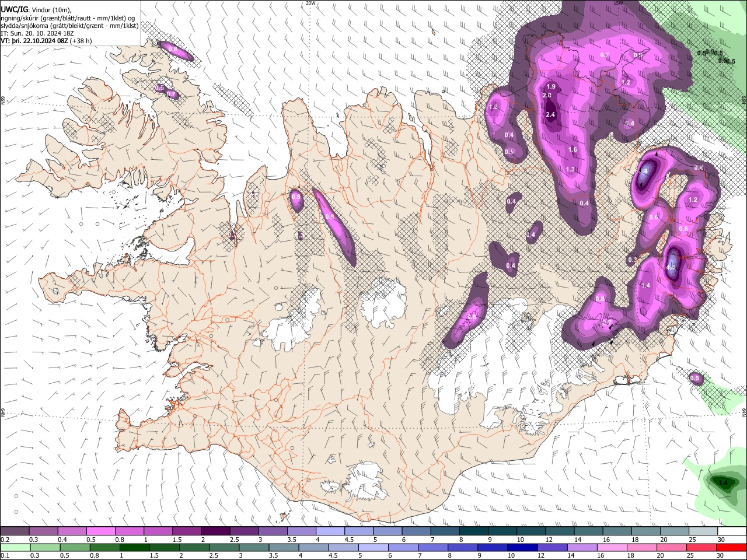Click the '0.2' label starting the top legend
This screenshot has width=747, height=560.
coord(5,540)
